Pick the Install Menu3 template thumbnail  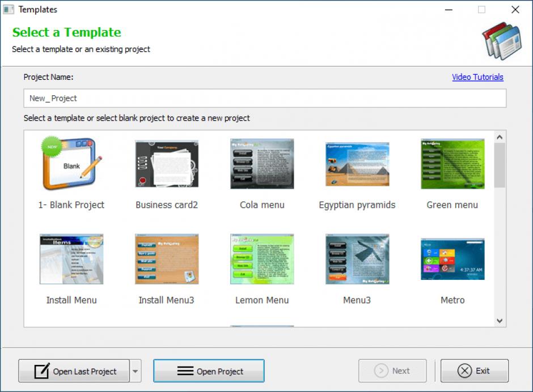click(167, 259)
